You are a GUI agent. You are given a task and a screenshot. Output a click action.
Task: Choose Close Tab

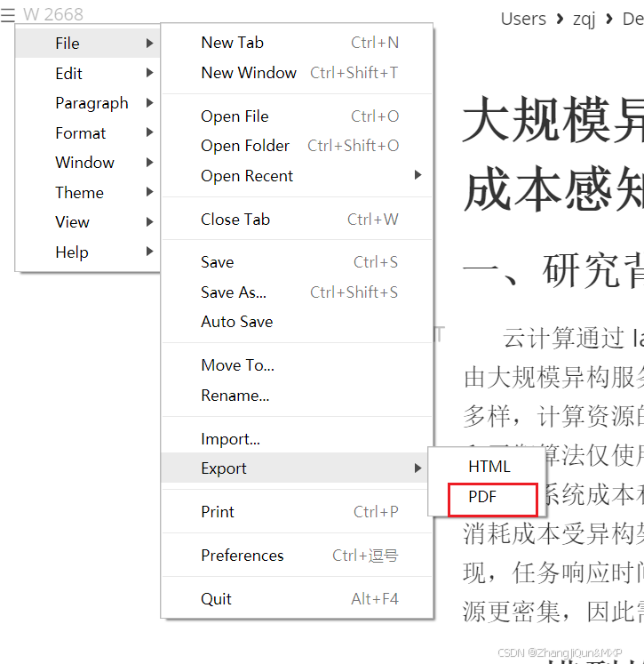click(x=297, y=220)
